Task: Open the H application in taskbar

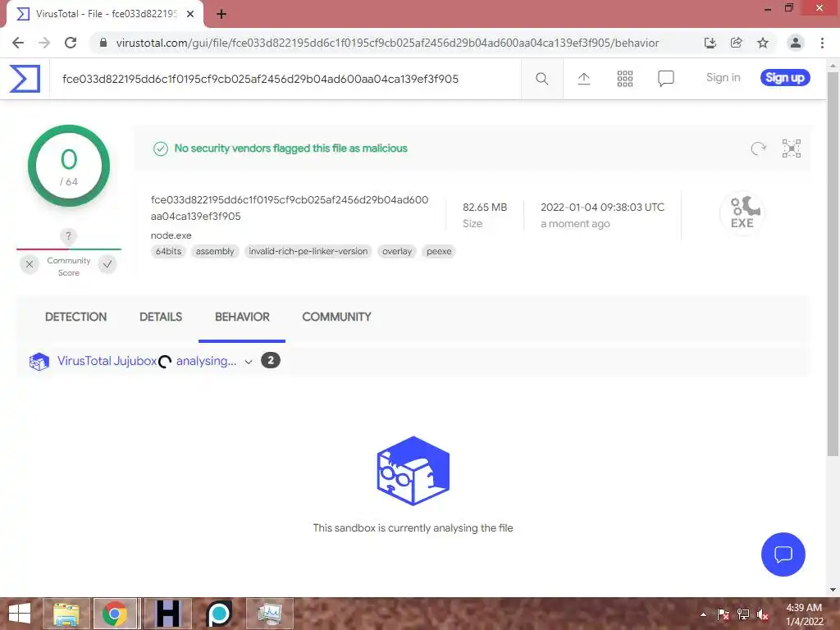Action: pyautogui.click(x=167, y=614)
